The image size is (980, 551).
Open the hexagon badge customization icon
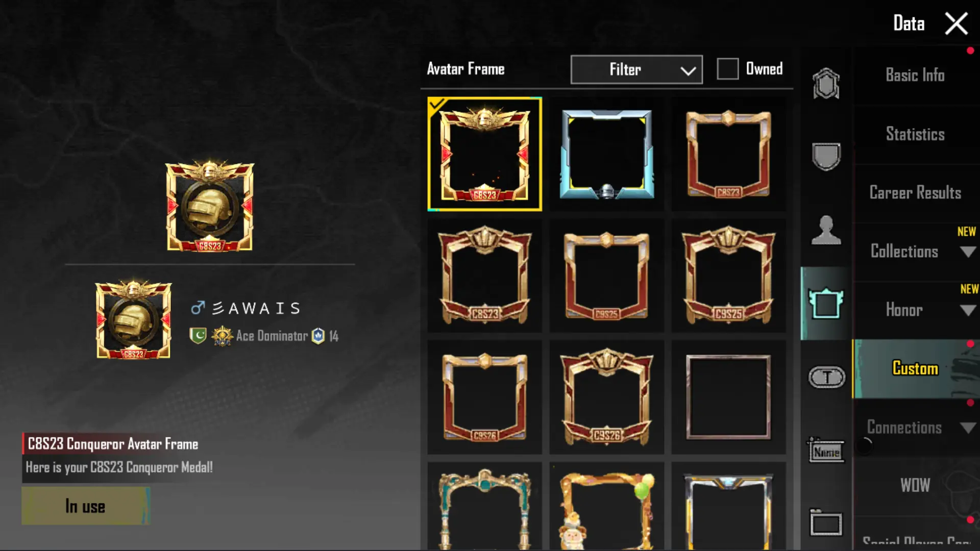point(826,84)
